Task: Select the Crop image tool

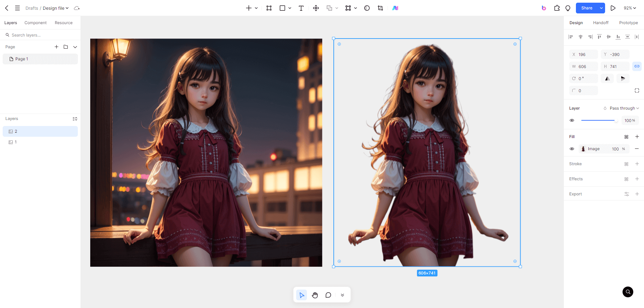Action: click(380, 8)
